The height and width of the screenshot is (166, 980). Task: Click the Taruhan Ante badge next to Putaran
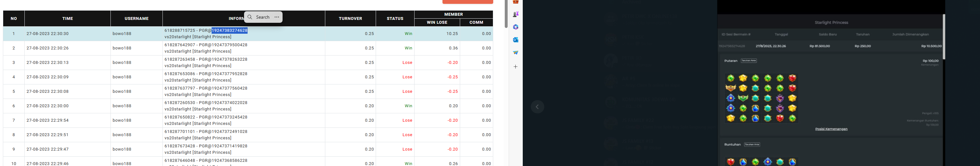(x=749, y=61)
